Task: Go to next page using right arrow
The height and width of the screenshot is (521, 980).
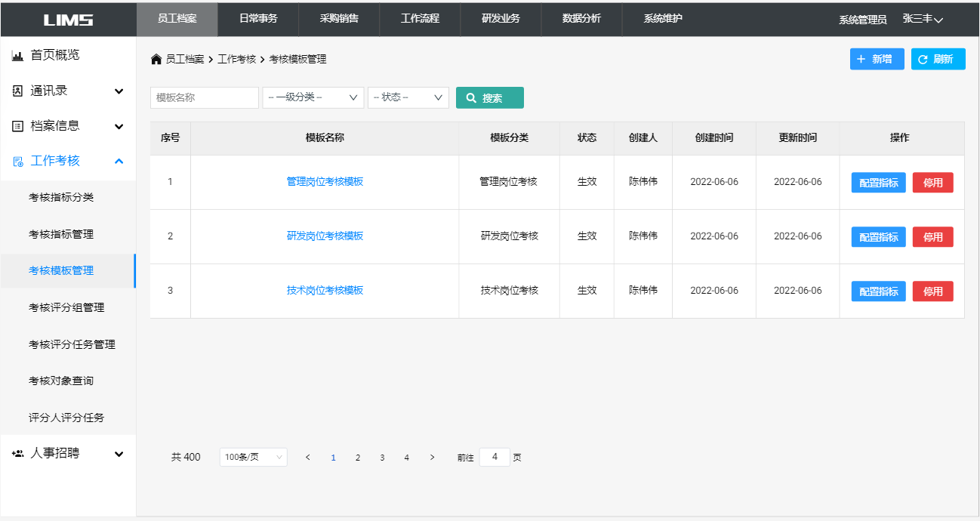Action: tap(432, 458)
